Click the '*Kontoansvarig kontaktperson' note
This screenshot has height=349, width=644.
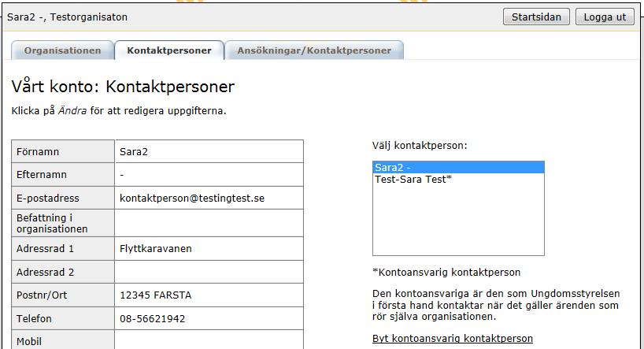point(446,272)
